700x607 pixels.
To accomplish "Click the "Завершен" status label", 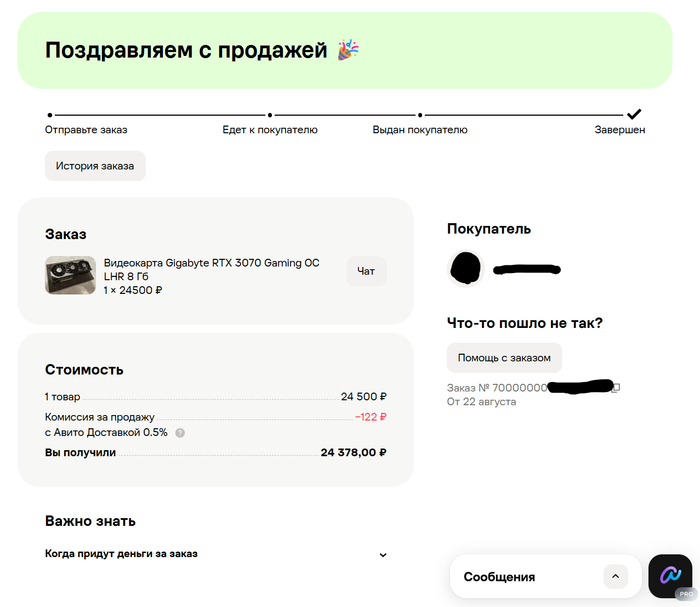I will pyautogui.click(x=620, y=130).
